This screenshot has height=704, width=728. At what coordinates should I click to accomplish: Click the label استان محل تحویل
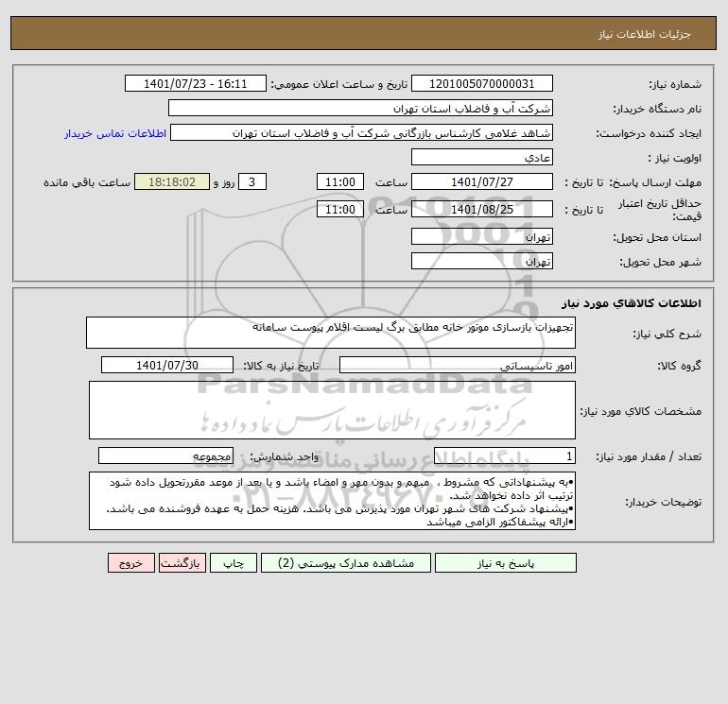coord(657,237)
